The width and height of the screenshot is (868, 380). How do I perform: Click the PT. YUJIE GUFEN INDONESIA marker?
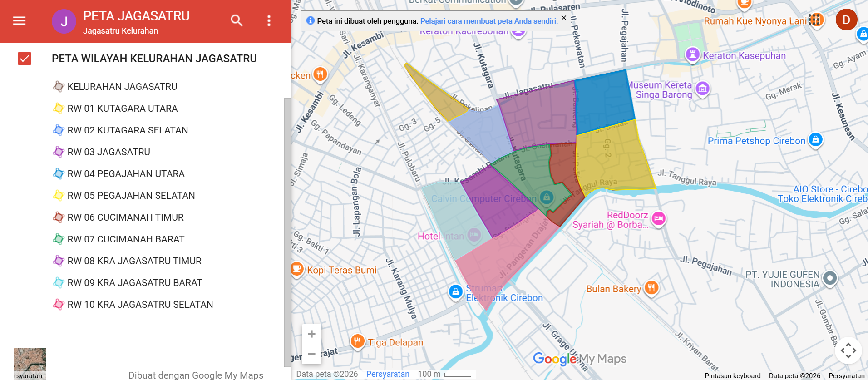(x=830, y=278)
